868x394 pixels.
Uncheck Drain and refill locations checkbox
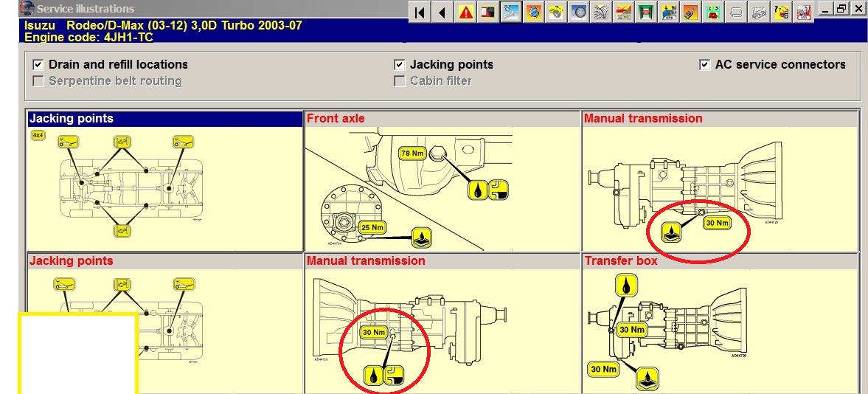click(x=38, y=65)
